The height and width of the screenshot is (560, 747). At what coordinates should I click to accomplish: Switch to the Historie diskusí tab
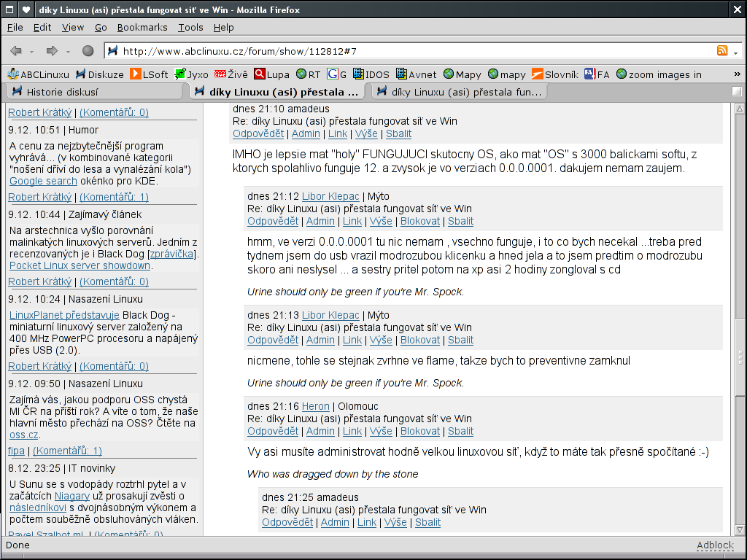click(62, 92)
